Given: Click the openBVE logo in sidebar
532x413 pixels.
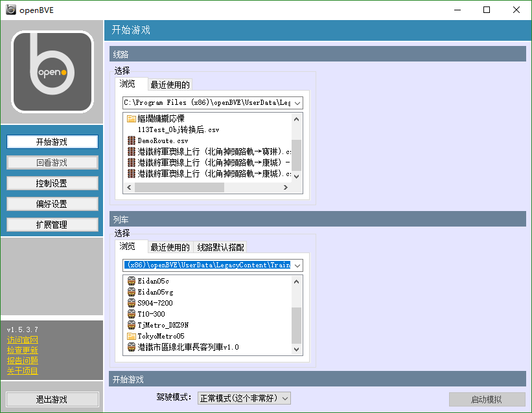Looking at the screenshot, I should (52, 72).
